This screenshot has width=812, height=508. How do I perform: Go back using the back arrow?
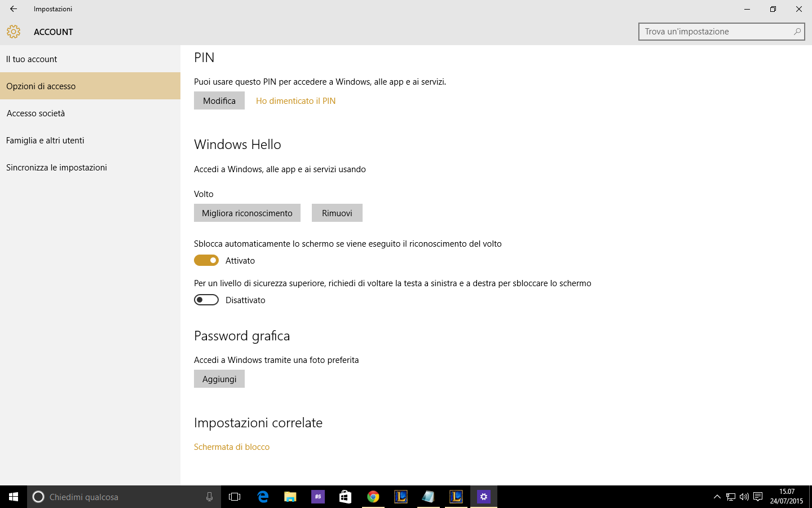[14, 9]
